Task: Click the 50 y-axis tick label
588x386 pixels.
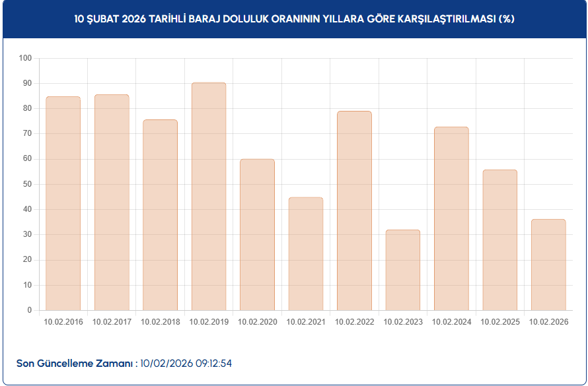Action: pos(27,184)
